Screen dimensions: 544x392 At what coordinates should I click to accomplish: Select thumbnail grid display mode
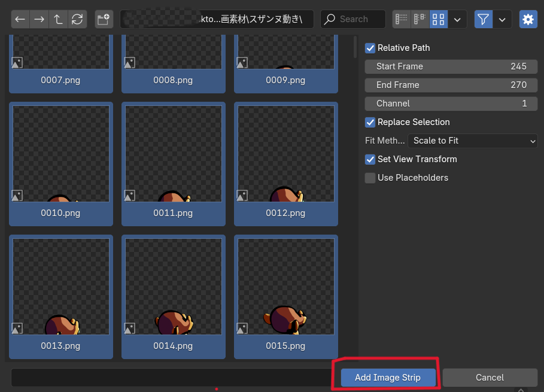click(x=439, y=19)
